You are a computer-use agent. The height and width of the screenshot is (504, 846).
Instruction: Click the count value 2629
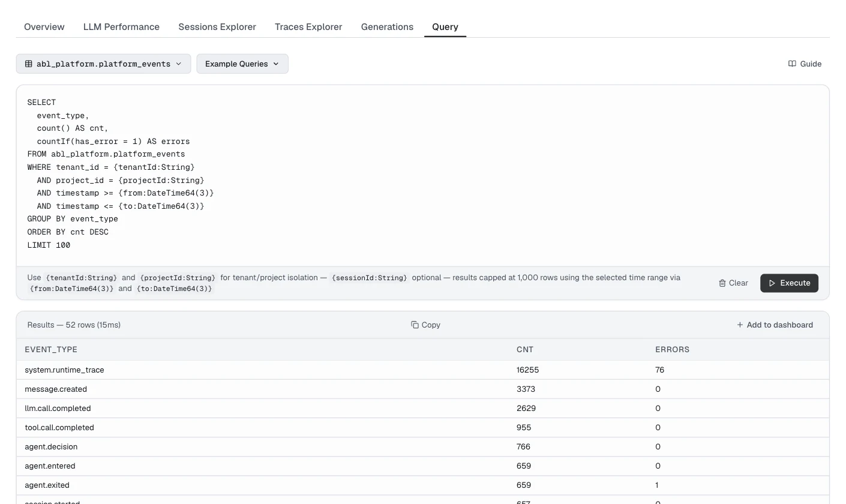pos(526,409)
